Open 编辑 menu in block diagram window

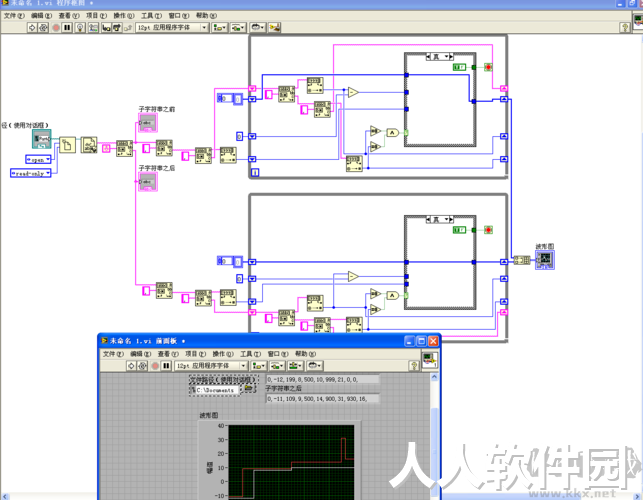41,16
